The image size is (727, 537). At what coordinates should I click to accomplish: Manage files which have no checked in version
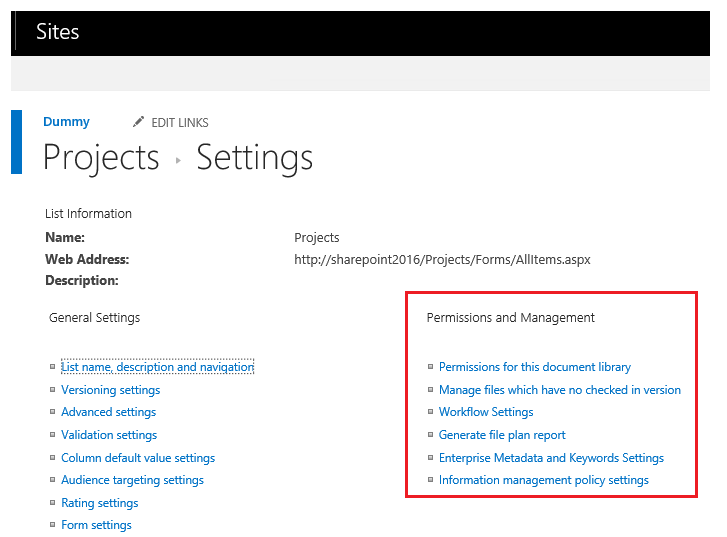click(x=560, y=390)
